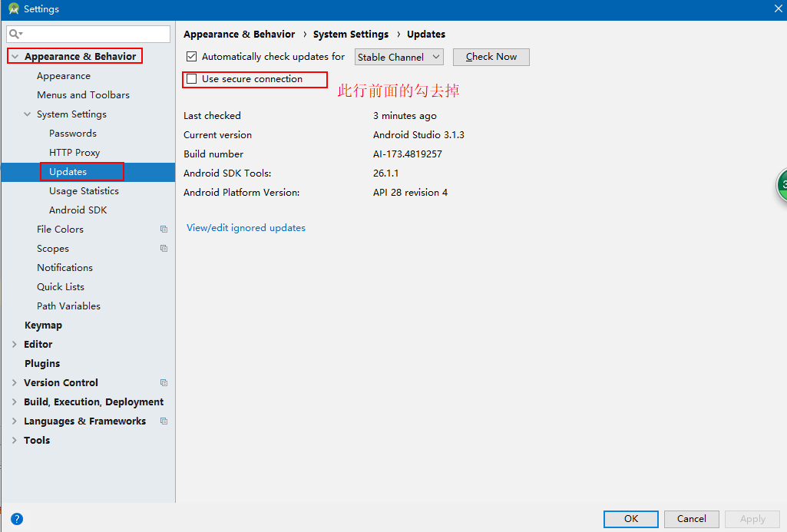Click the project-level icon beside Languages & Frameworks
This screenshot has width=787, height=532.
point(164,421)
